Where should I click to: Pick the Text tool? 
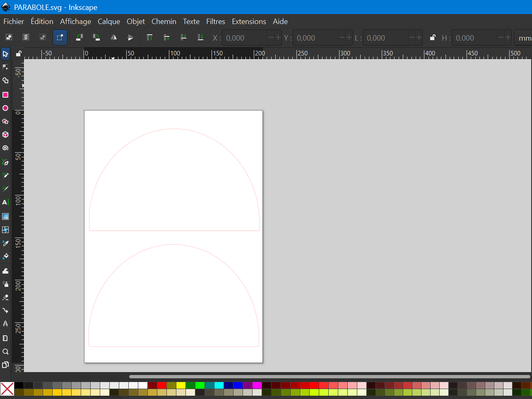pyautogui.click(x=5, y=202)
